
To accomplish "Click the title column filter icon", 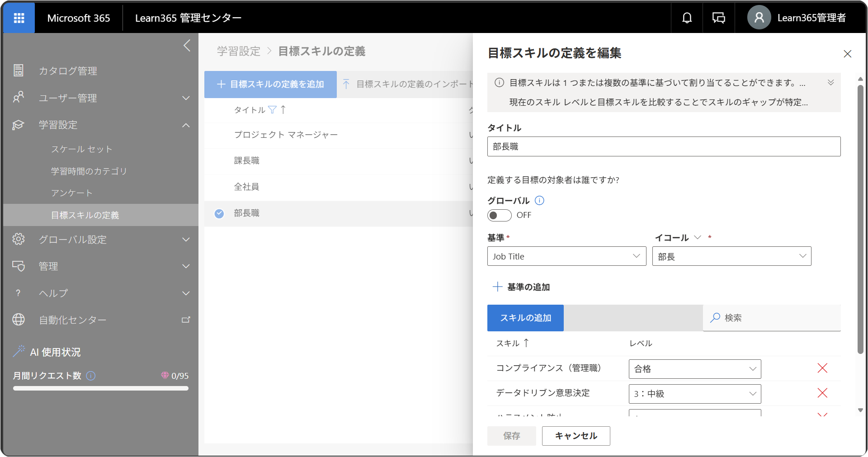I will coord(272,109).
